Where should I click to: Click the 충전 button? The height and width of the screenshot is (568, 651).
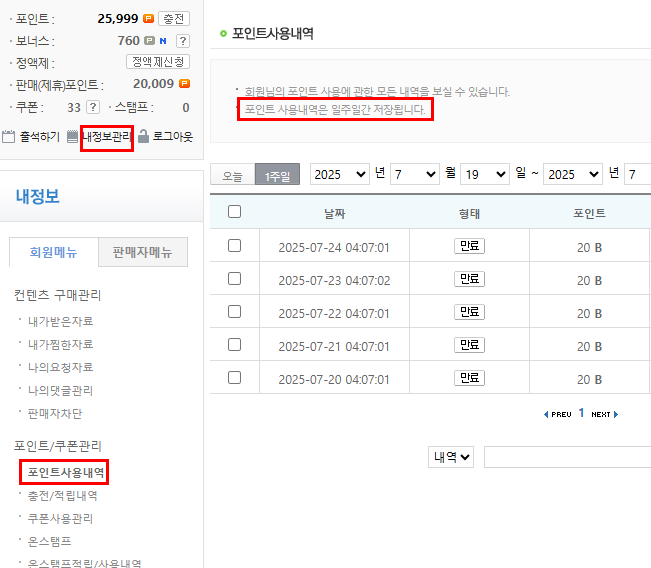[174, 19]
